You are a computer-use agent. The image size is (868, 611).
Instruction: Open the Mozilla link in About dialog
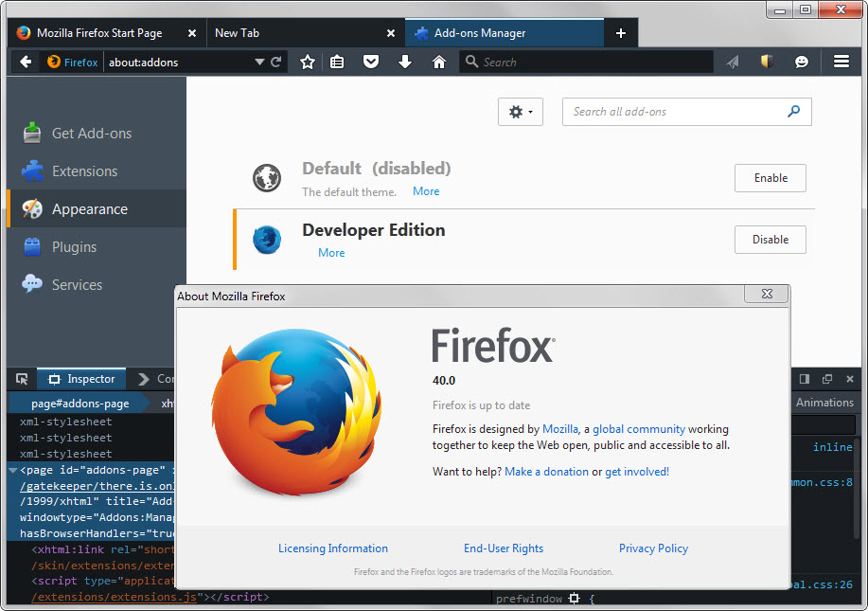click(x=560, y=429)
